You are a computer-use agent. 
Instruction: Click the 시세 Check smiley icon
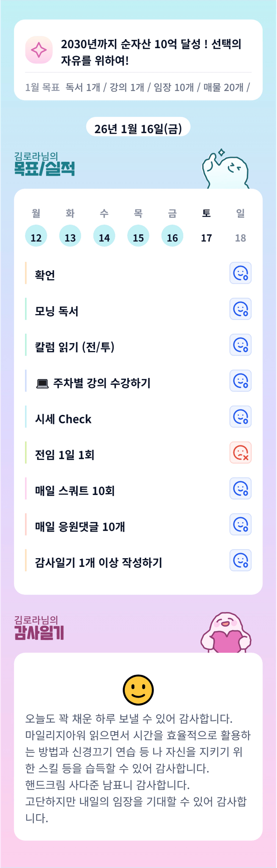coord(240,417)
